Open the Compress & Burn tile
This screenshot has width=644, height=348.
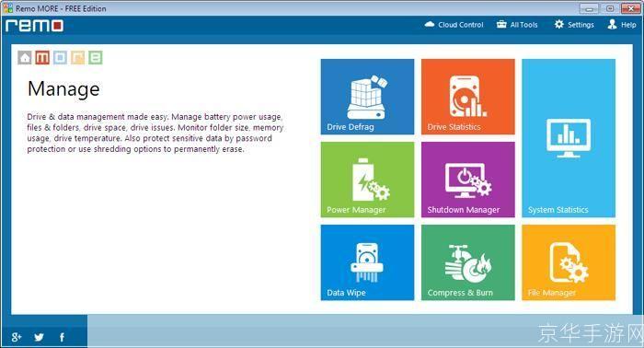467,262
